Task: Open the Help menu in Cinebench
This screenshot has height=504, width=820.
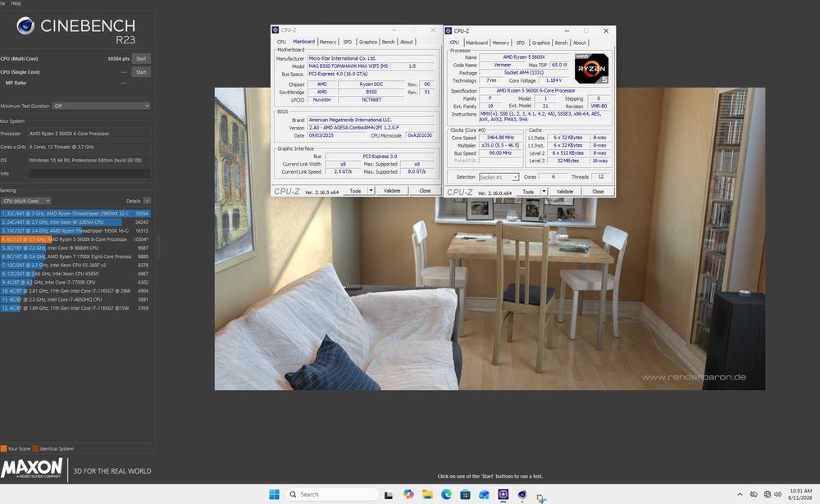Action: click(x=16, y=3)
